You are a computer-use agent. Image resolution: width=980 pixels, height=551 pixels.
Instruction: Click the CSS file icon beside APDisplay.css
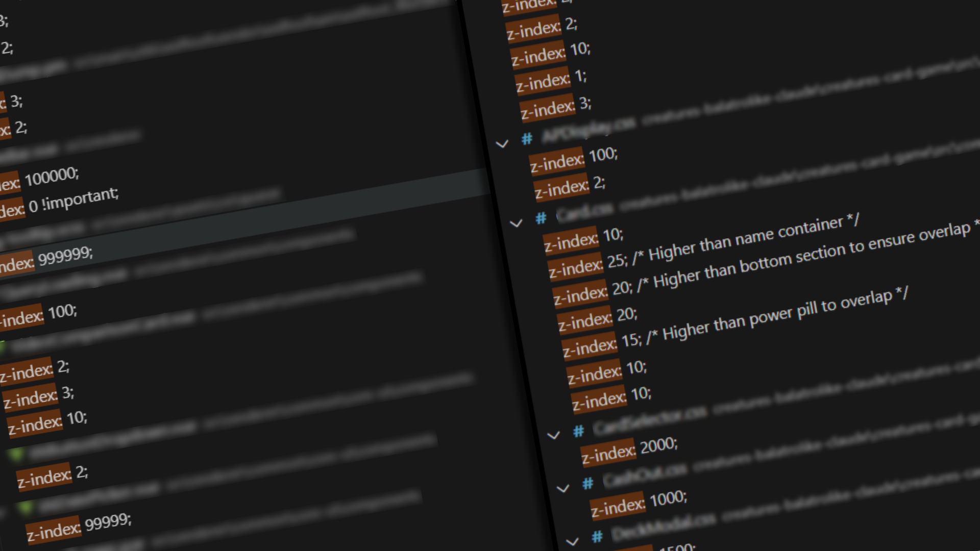(x=528, y=138)
